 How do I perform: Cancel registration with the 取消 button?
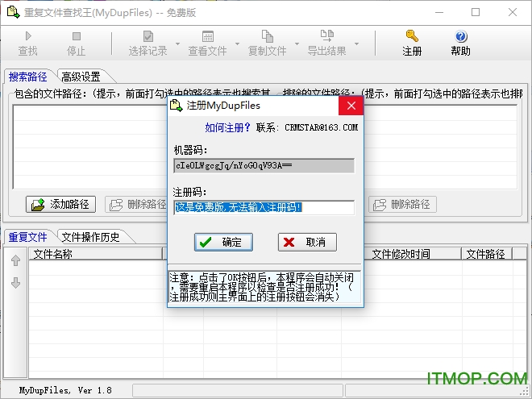[x=307, y=242]
